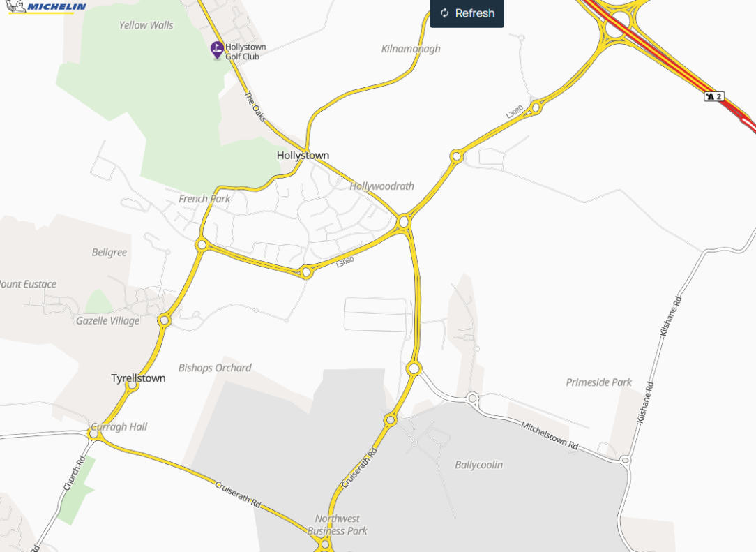Click the French Park label
Image resolution: width=756 pixels, height=552 pixels.
(204, 199)
